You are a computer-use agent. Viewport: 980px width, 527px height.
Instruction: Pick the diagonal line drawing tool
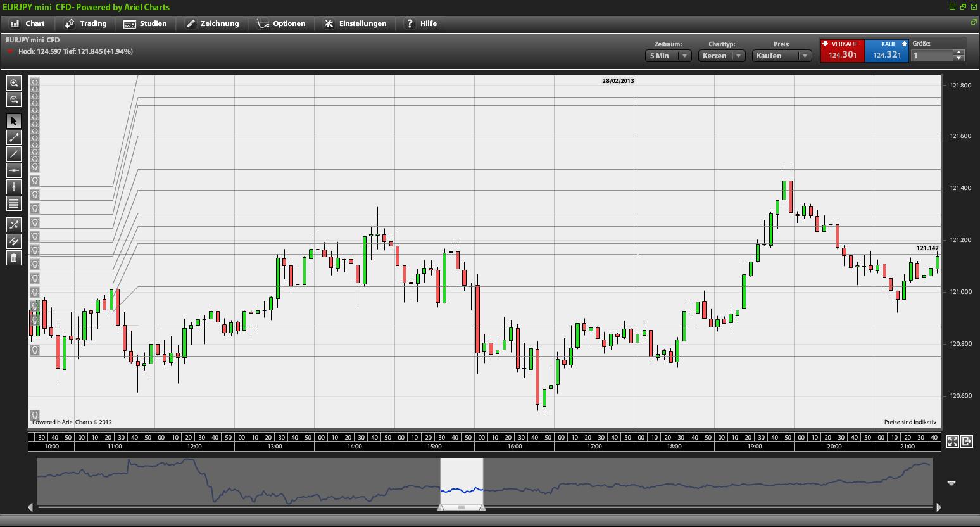click(14, 154)
